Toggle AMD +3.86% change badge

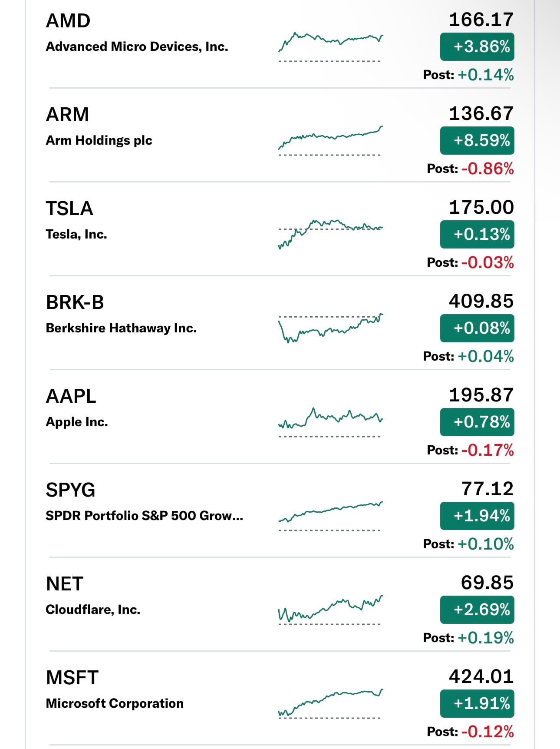pyautogui.click(x=477, y=46)
